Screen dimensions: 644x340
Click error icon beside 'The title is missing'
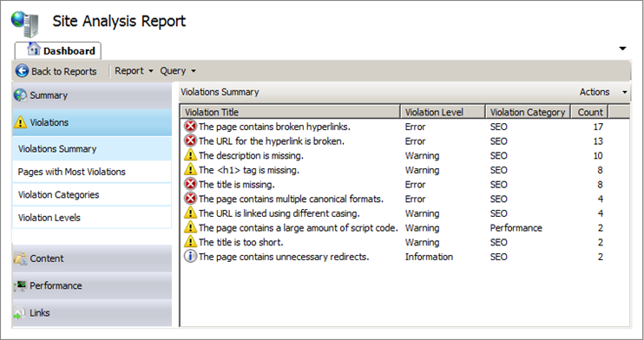190,184
